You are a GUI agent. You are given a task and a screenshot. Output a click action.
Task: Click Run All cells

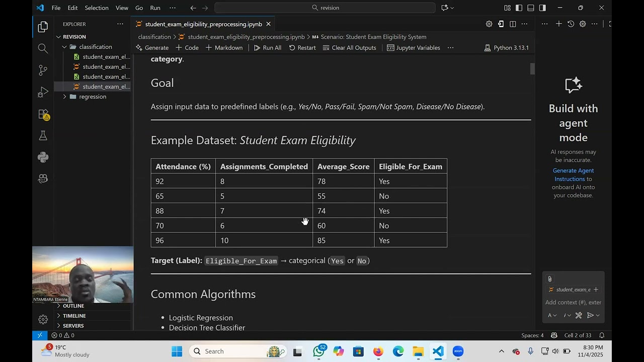(267, 48)
